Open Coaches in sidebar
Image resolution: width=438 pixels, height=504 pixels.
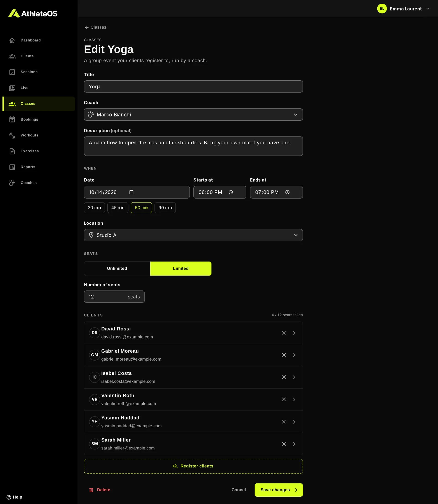39,183
